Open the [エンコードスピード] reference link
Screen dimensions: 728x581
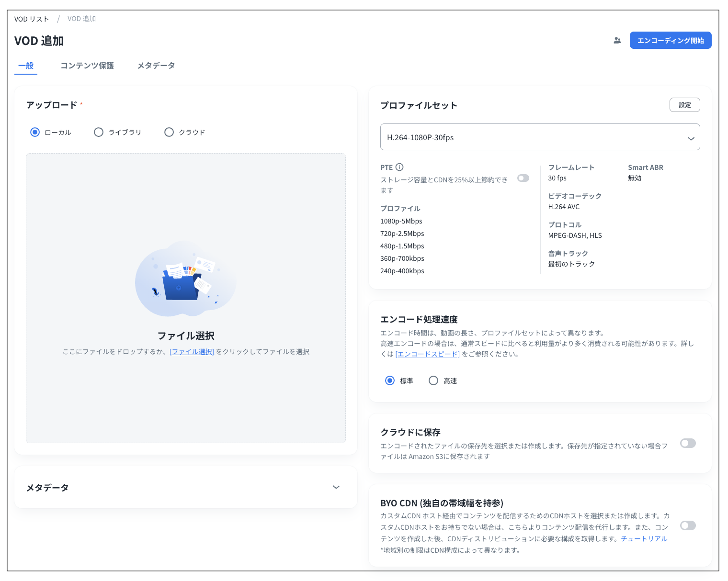(x=428, y=354)
